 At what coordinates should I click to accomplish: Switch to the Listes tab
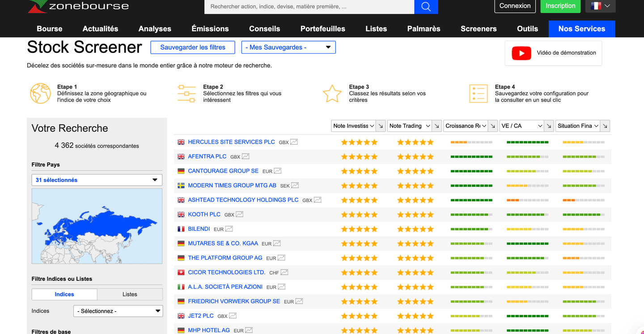129,294
